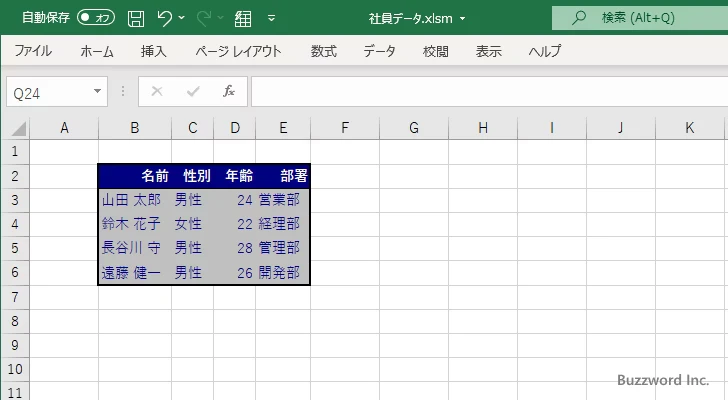
Task: Click the age cell 28
Action: coord(235,248)
